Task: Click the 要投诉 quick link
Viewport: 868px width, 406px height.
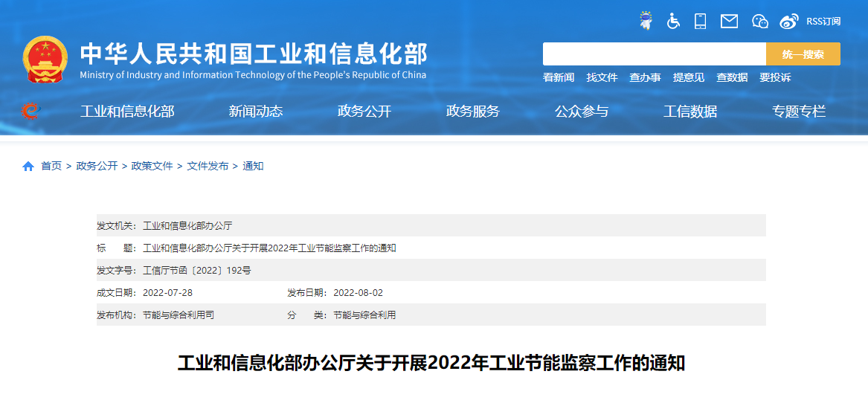Action: [x=775, y=77]
